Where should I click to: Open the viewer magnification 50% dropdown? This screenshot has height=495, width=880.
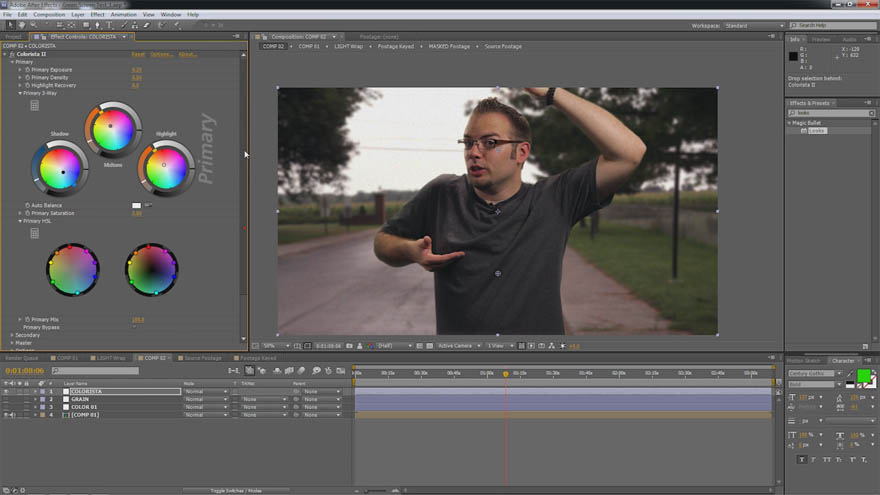click(276, 346)
